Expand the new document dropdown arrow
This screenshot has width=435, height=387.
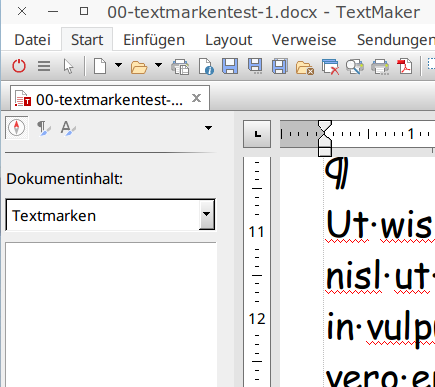[x=118, y=65]
